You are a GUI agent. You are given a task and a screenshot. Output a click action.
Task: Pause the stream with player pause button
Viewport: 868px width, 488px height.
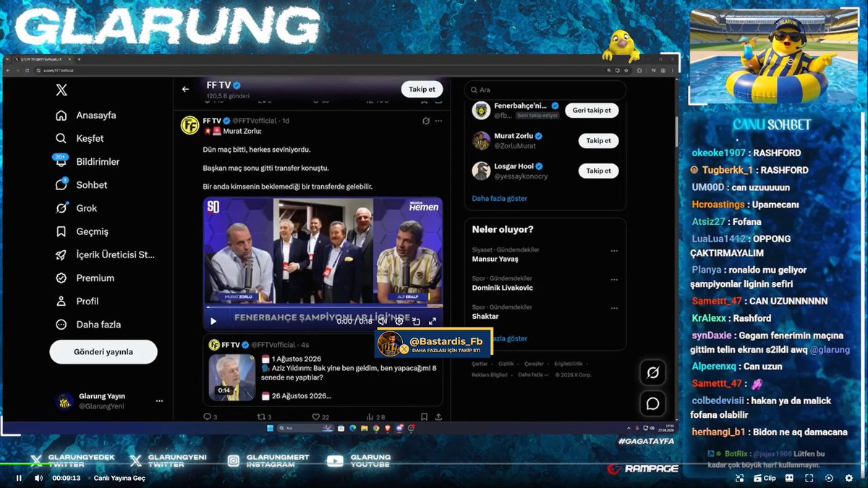(19, 478)
